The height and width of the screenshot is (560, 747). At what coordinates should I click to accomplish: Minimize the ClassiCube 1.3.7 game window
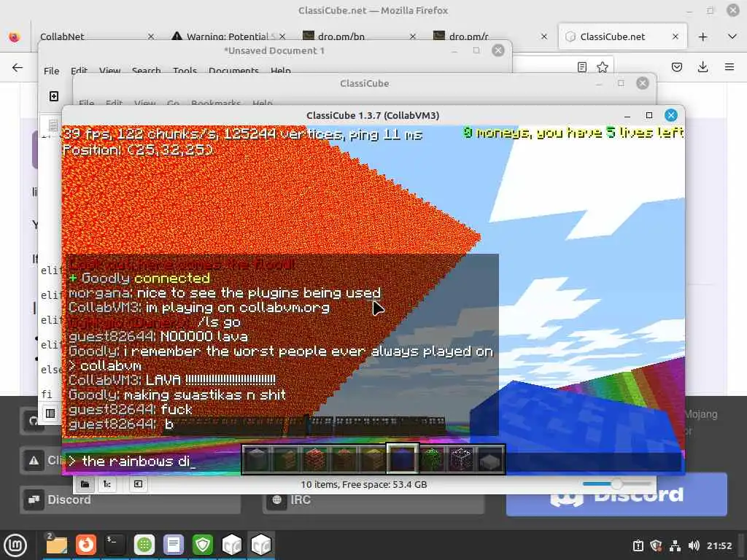pyautogui.click(x=627, y=115)
